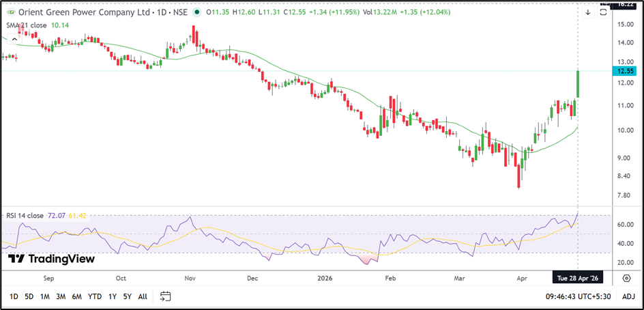Open the go to date calendar icon
Screen dimensions: 644x310
pos(165,296)
